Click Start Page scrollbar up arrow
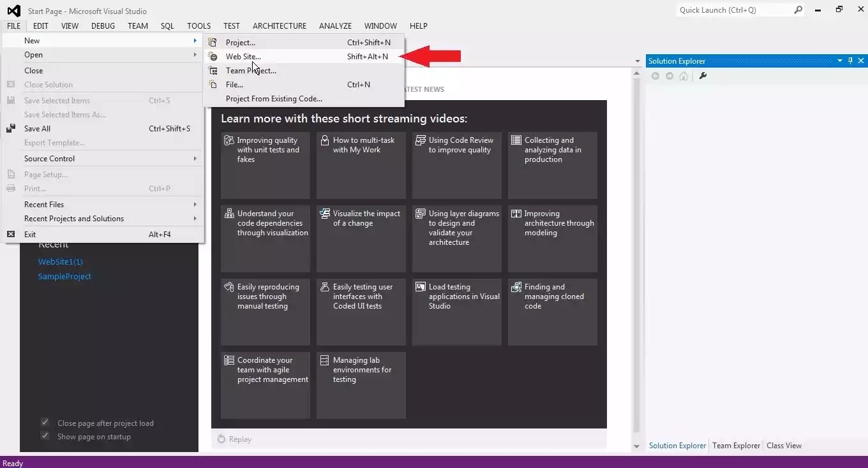This screenshot has width=868, height=468. point(636,74)
